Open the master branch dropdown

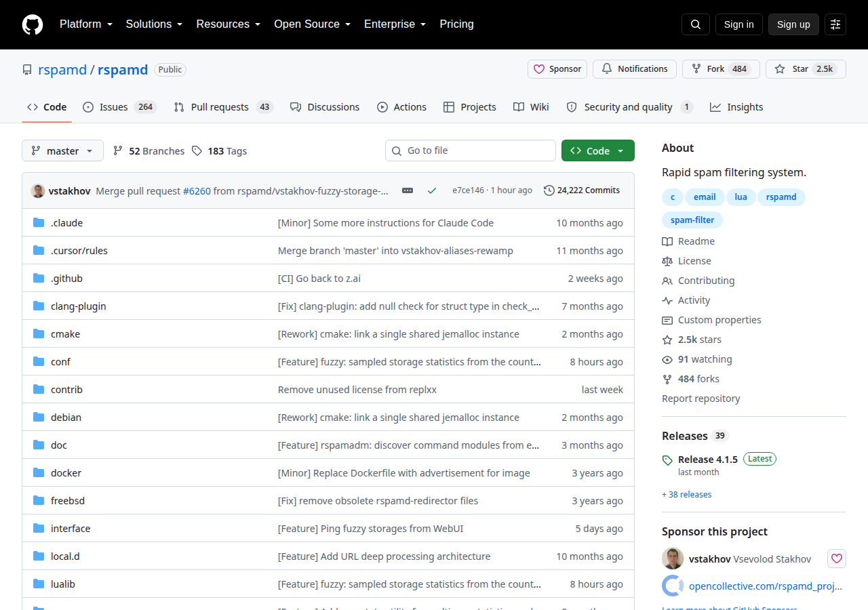point(62,150)
